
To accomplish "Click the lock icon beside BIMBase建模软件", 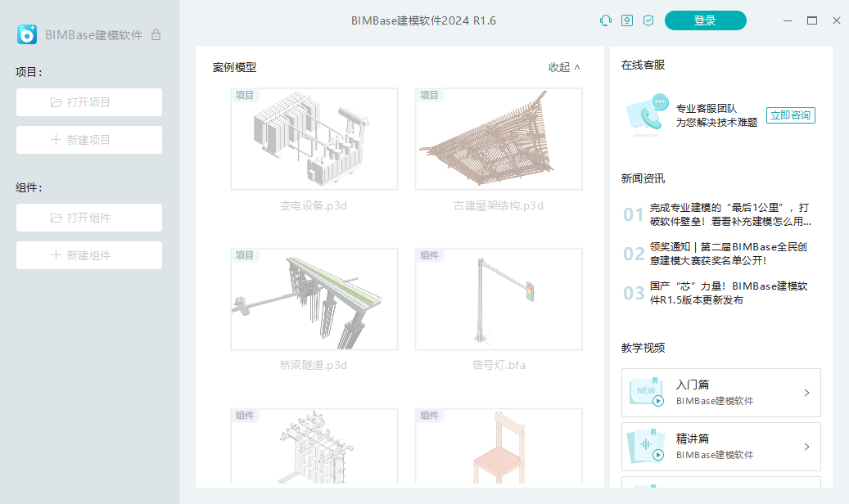I will point(156,34).
